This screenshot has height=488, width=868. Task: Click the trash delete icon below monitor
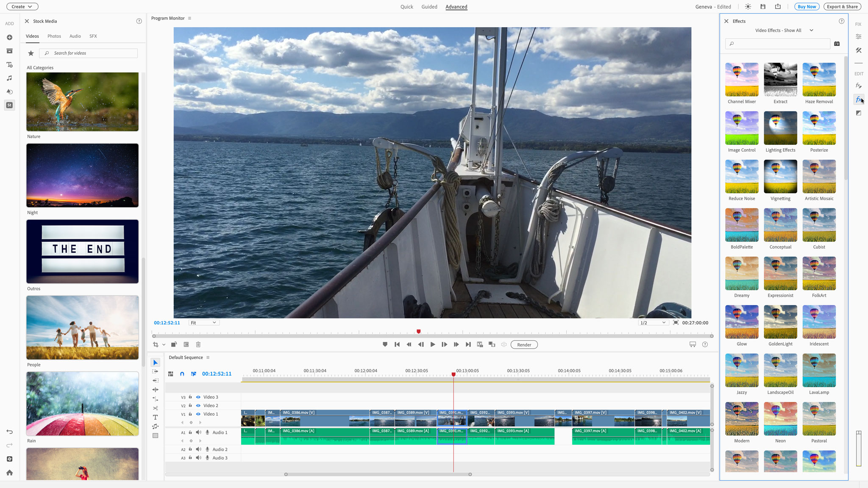pos(198,345)
